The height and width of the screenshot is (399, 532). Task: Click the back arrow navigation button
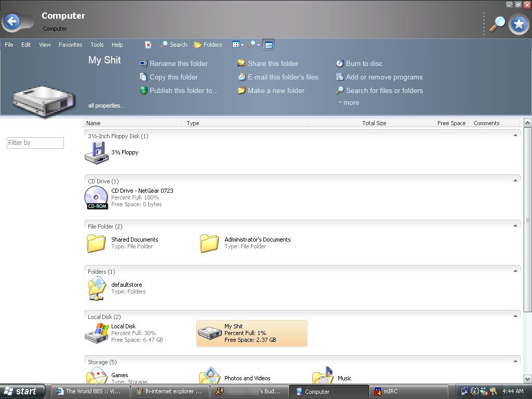(x=12, y=22)
